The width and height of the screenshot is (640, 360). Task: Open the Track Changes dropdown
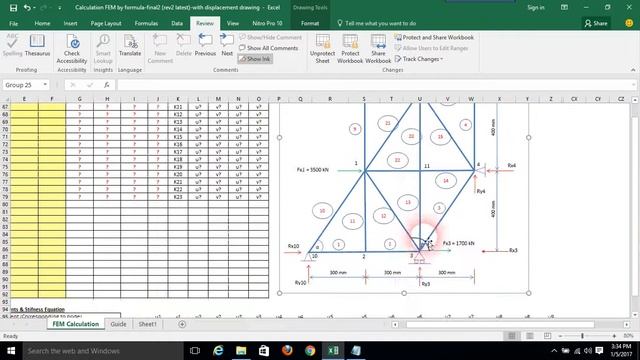[x=419, y=59]
